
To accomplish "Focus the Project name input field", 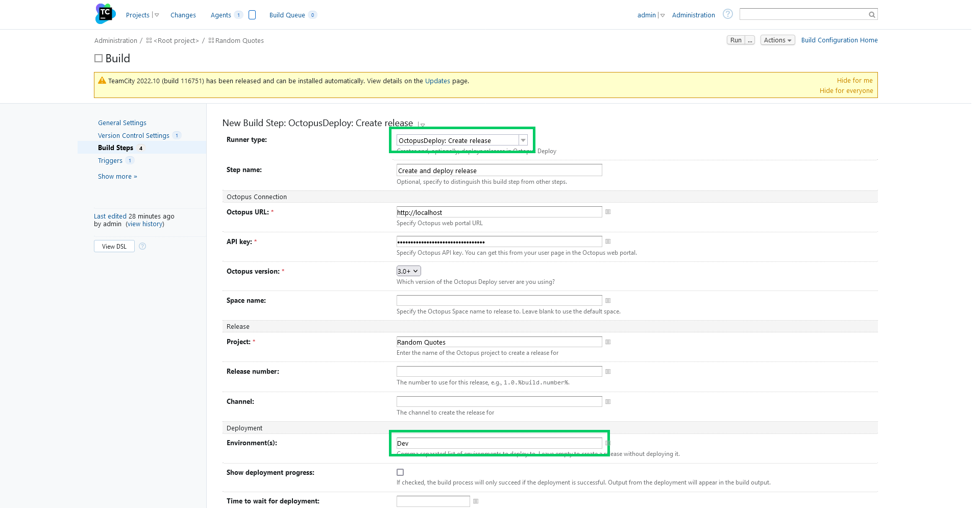I will pos(499,342).
